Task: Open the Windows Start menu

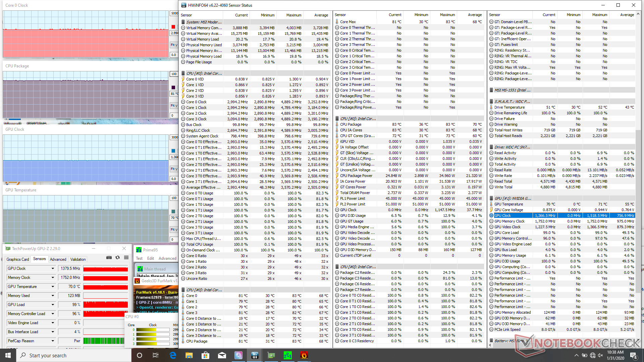Action: (8, 355)
